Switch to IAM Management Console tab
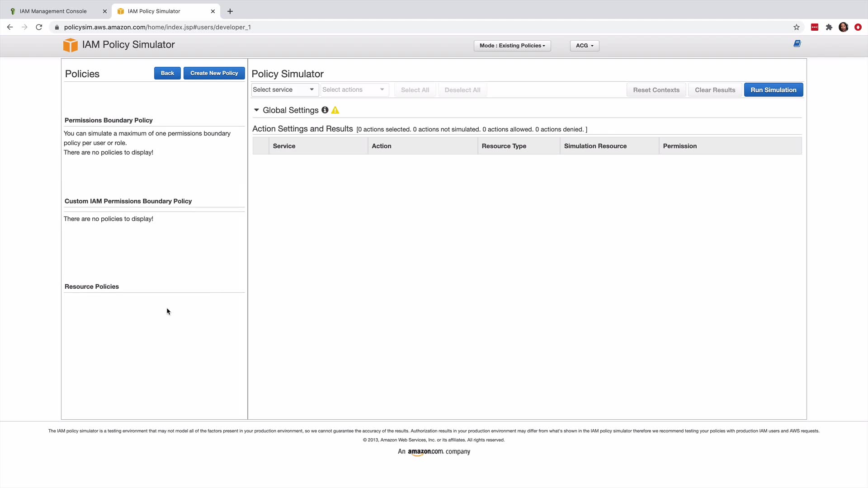The height and width of the screenshot is (488, 868). pos(53,11)
